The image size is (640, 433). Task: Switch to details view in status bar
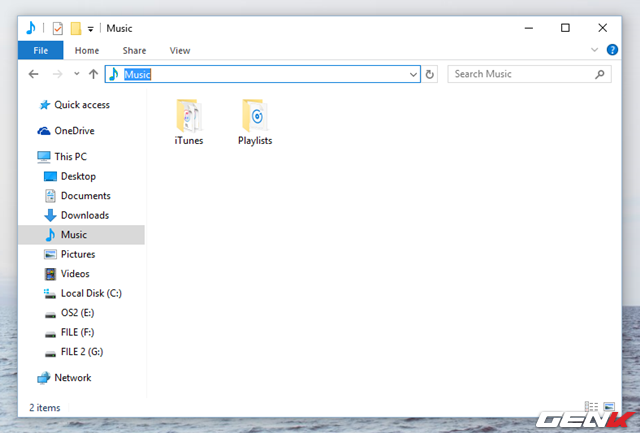tap(591, 407)
